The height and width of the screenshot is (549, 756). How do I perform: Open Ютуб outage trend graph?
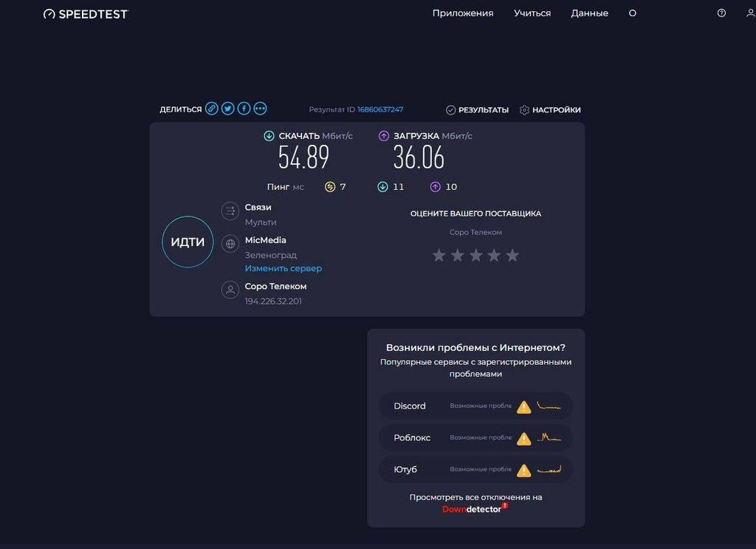(x=549, y=469)
